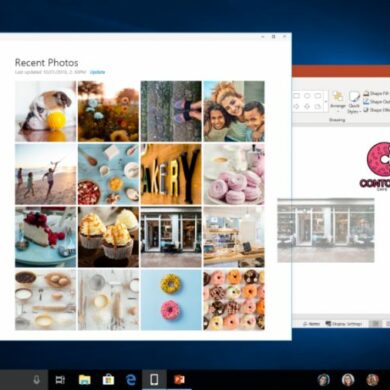Open the baking ingredients on blue photo
Viewport: 390px width, 390px height.
(x=108, y=174)
